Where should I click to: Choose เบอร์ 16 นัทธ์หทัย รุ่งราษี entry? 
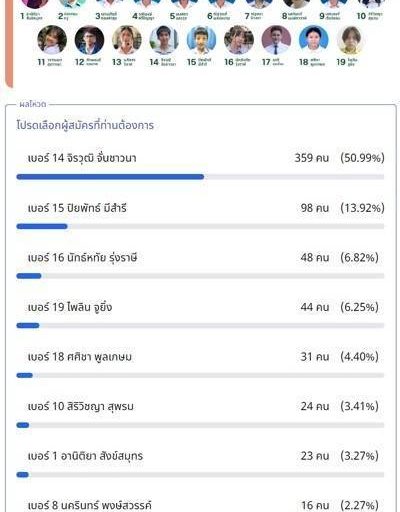(x=200, y=265)
